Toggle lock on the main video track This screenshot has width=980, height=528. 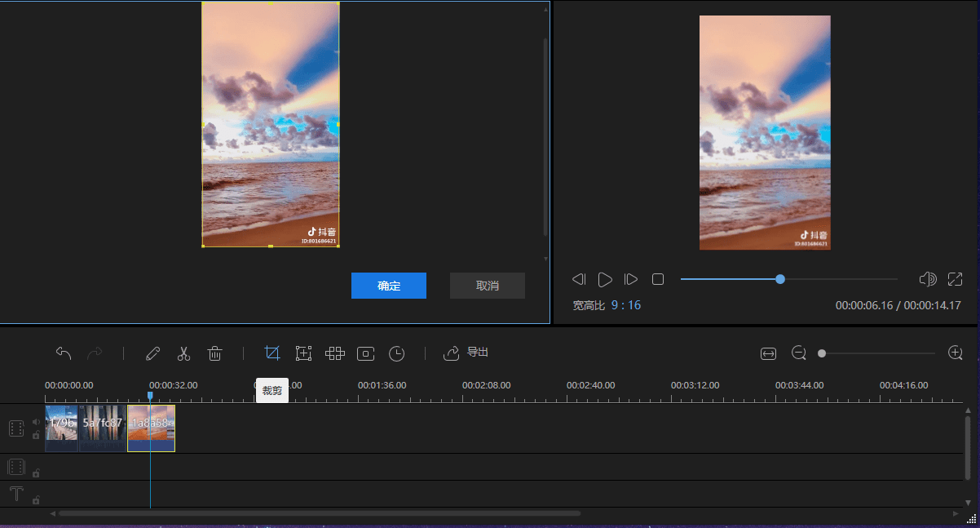pyautogui.click(x=36, y=435)
